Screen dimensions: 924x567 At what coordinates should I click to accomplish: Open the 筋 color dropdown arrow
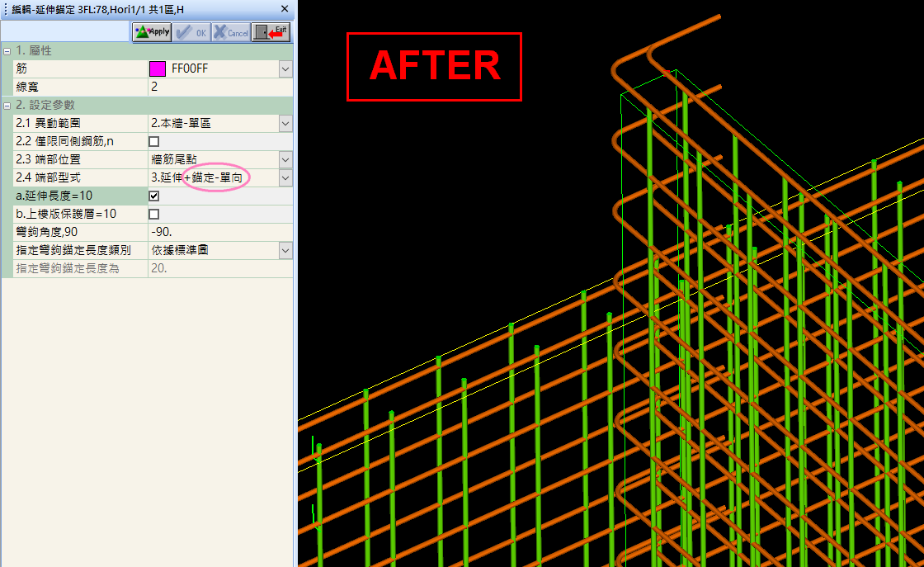click(285, 69)
